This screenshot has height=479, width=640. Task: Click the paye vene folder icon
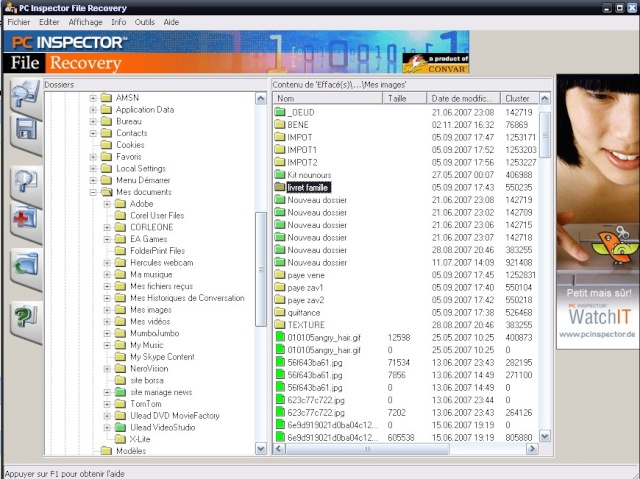coord(280,275)
